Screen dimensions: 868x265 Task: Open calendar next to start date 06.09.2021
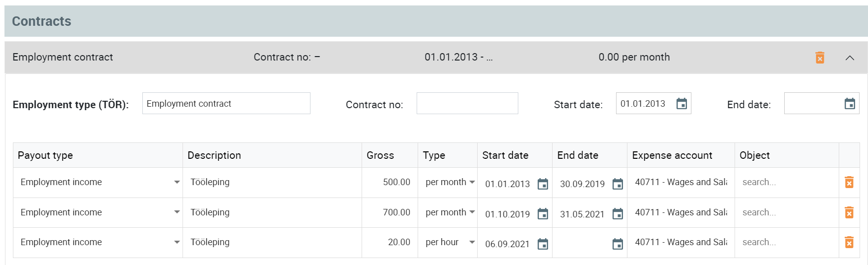click(x=543, y=244)
